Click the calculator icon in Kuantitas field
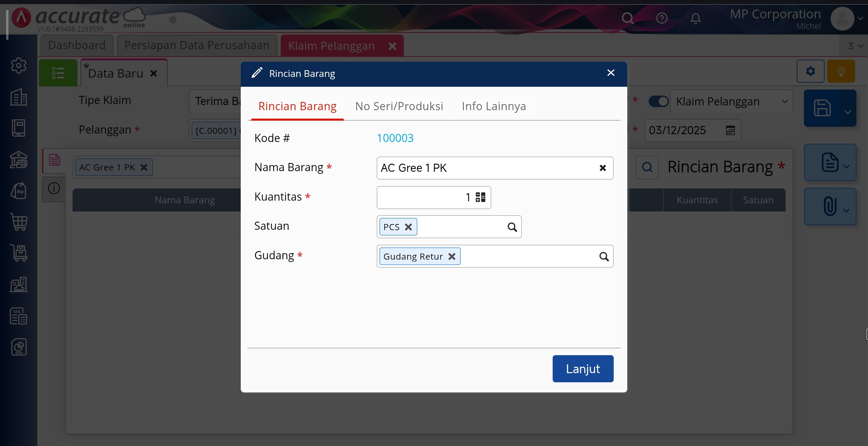868x446 pixels. click(480, 197)
